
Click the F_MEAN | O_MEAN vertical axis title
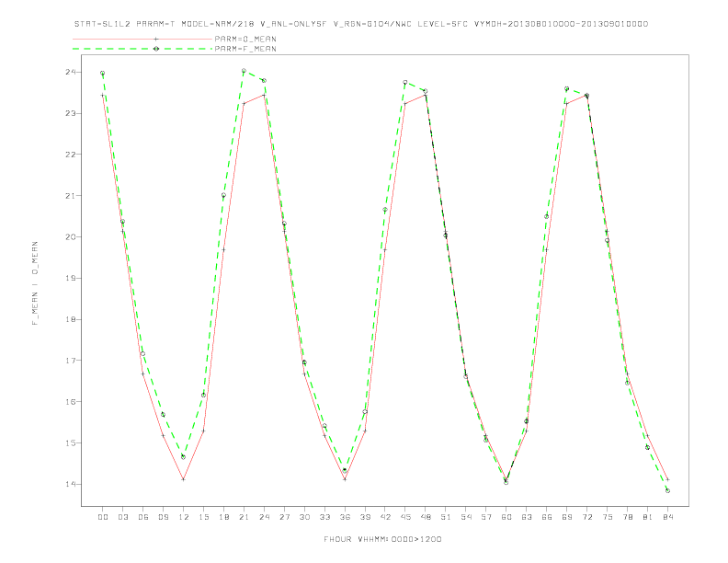[x=35, y=283]
